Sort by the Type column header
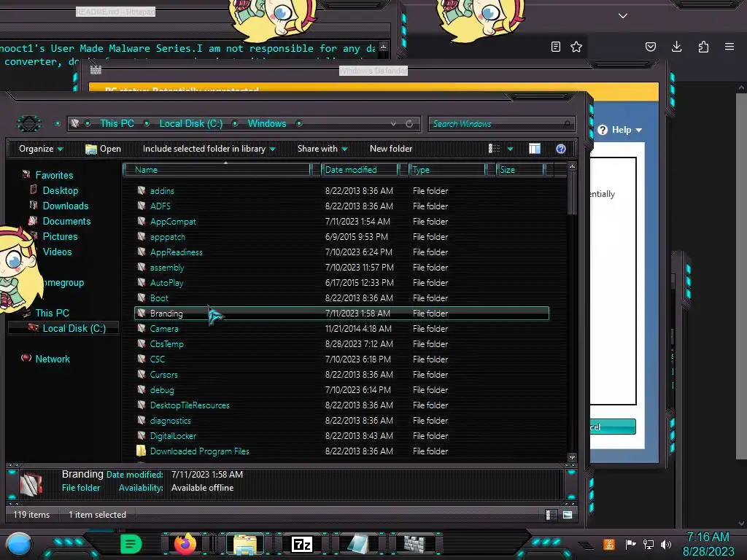Screen dimensions: 747x560 tap(447, 169)
